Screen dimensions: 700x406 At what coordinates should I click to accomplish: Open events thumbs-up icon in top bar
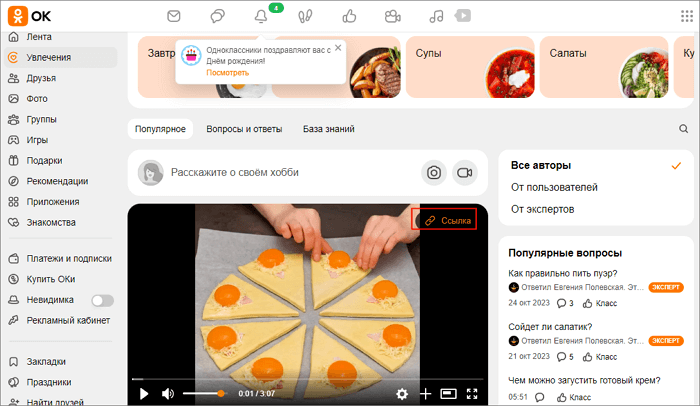(x=349, y=17)
